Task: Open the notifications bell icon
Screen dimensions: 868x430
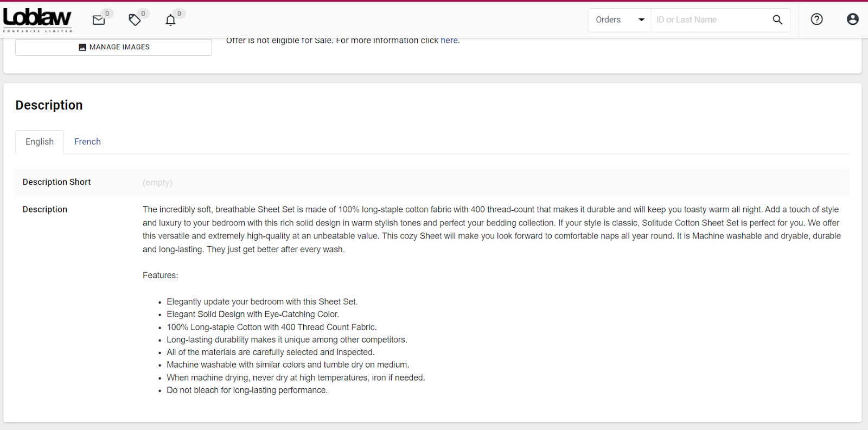Action: click(170, 21)
